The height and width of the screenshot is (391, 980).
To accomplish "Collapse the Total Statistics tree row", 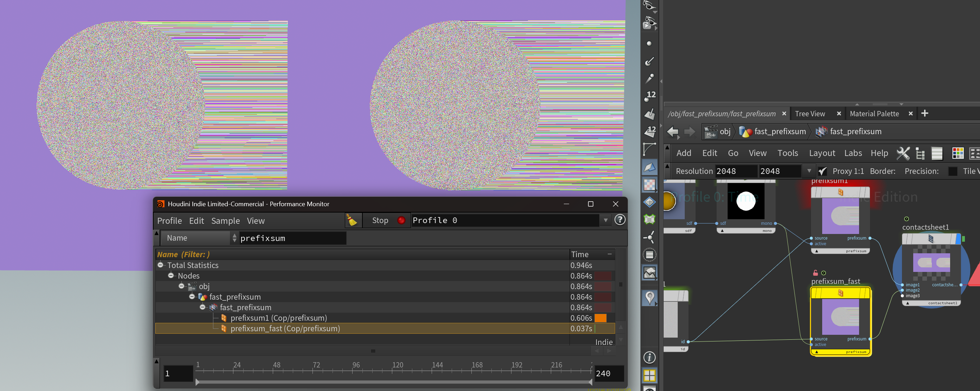I will pyautogui.click(x=161, y=265).
